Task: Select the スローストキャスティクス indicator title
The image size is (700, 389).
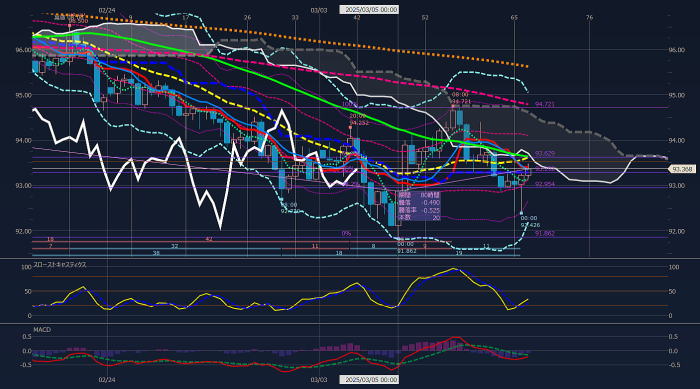Action: pos(60,265)
